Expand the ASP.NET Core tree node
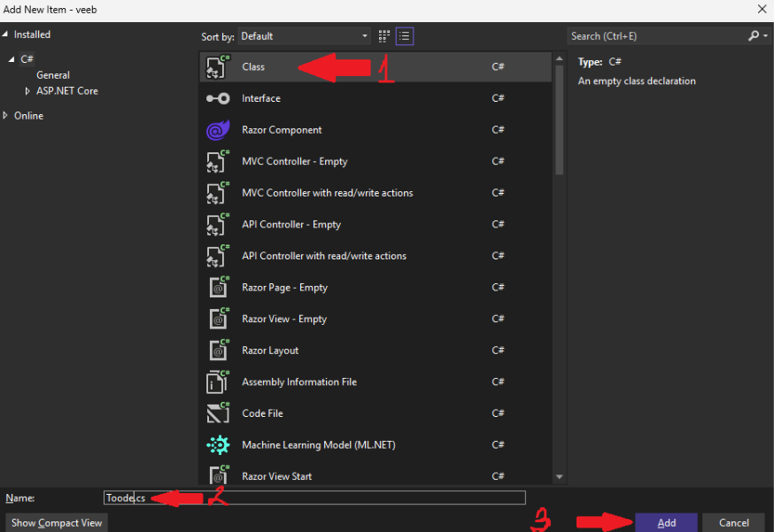The width and height of the screenshot is (774, 532). coord(27,91)
